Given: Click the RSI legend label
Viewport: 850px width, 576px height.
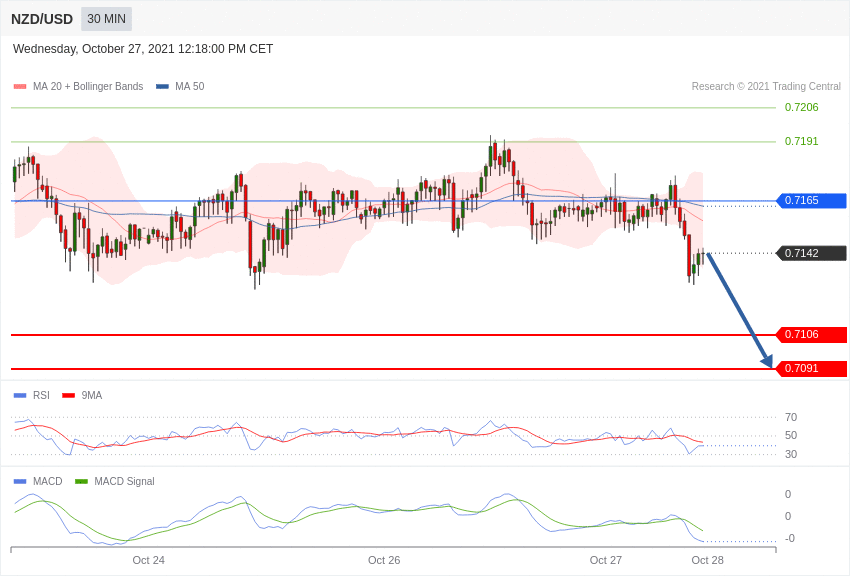Looking at the screenshot, I should [x=41, y=396].
